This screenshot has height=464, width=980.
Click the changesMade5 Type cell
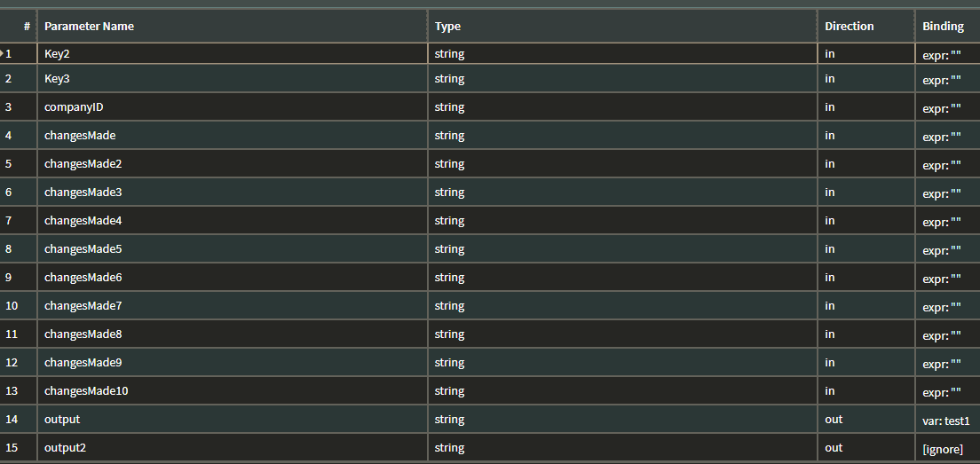click(622, 248)
